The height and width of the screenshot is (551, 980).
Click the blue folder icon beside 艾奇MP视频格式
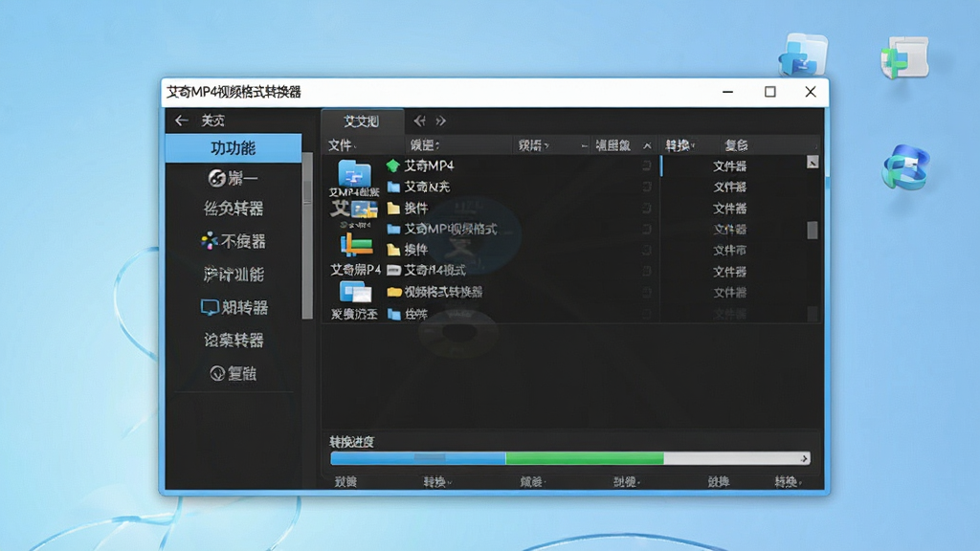(393, 230)
